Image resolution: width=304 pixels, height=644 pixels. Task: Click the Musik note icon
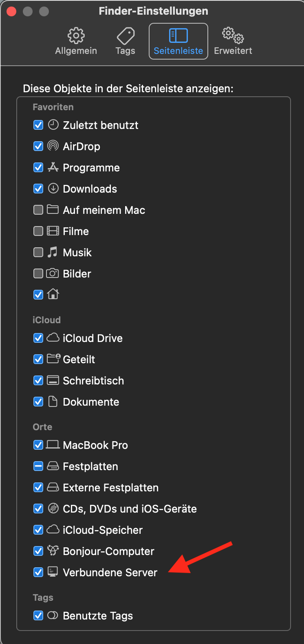click(53, 252)
